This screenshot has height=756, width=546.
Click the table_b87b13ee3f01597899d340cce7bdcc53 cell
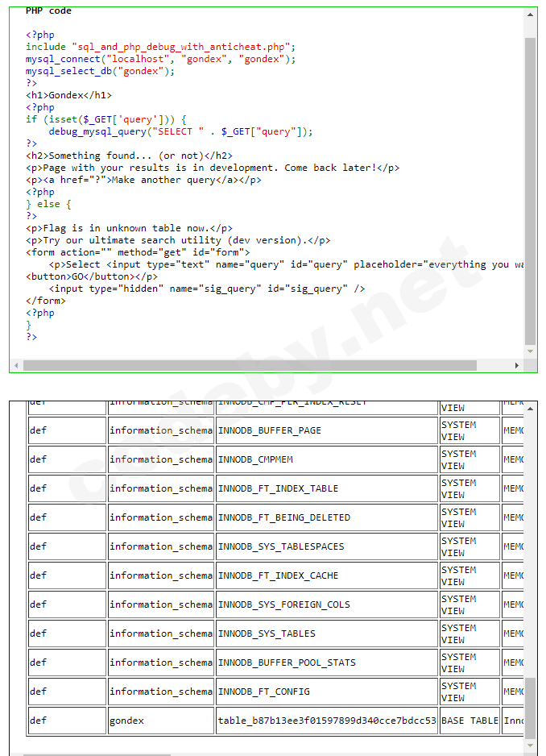coord(327,721)
